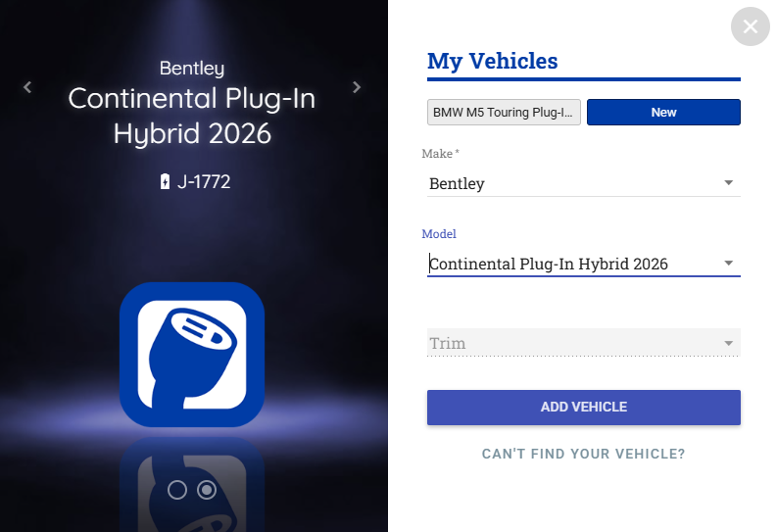777x532 pixels.
Task: Expand the Model dropdown arrow
Action: pos(728,264)
